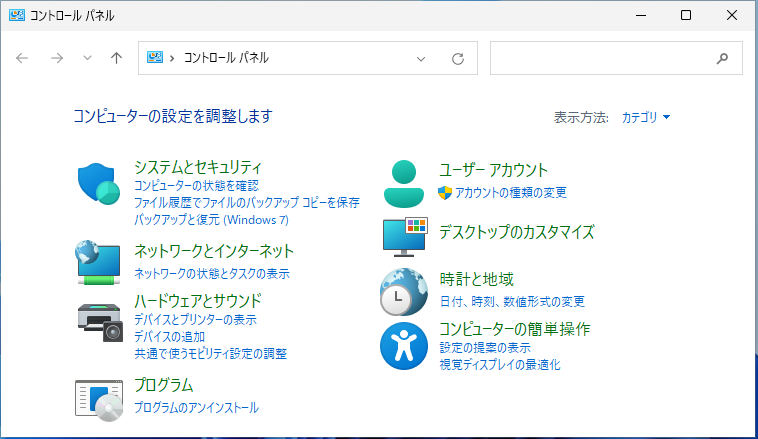
Task: Open the 時計と地域 globe clock icon
Action: click(x=404, y=292)
